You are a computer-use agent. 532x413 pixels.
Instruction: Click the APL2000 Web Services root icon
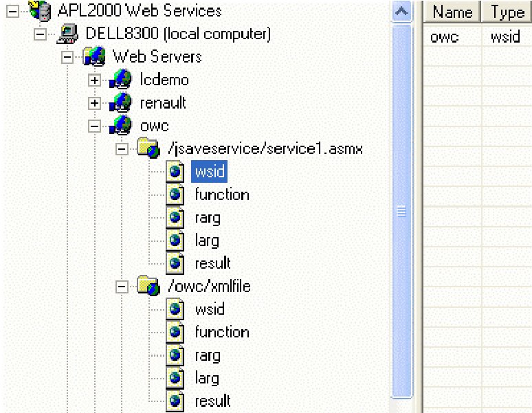[x=40, y=10]
